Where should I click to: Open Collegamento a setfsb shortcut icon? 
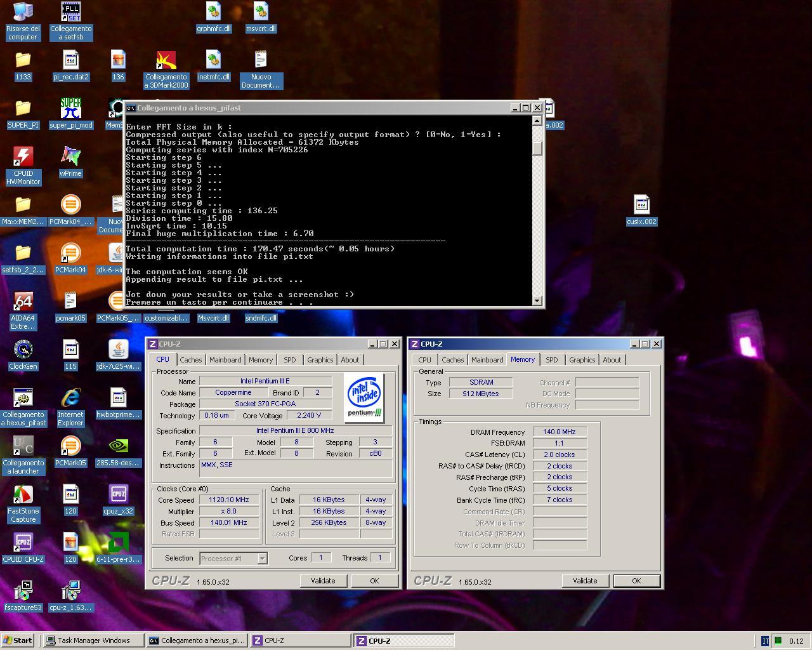[x=70, y=21]
